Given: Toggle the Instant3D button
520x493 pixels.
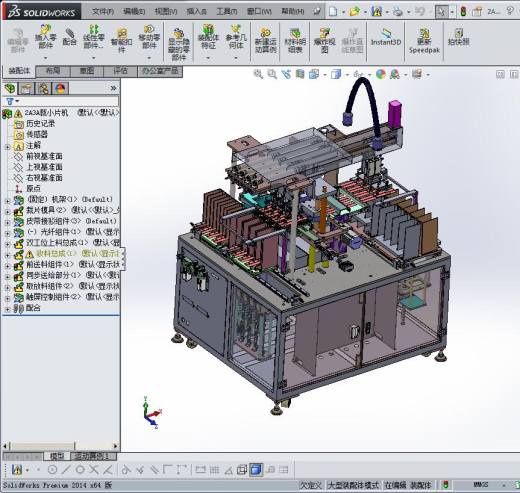Looking at the screenshot, I should (x=386, y=37).
